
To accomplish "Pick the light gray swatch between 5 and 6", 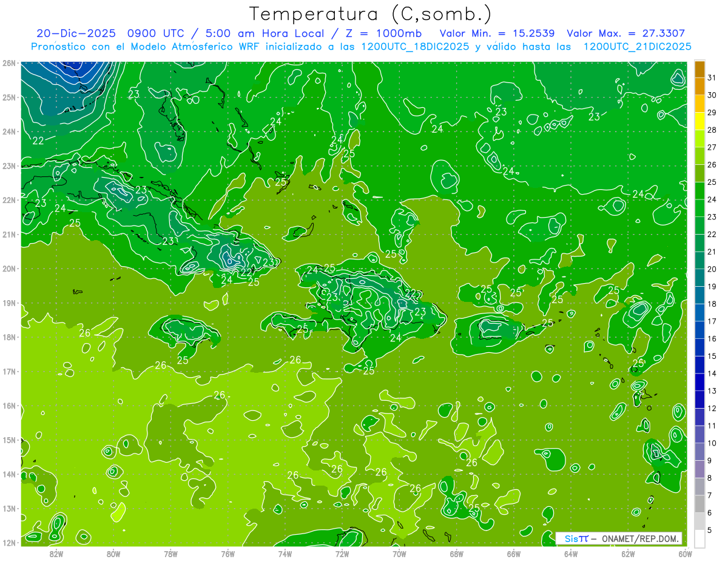I will (x=699, y=521).
